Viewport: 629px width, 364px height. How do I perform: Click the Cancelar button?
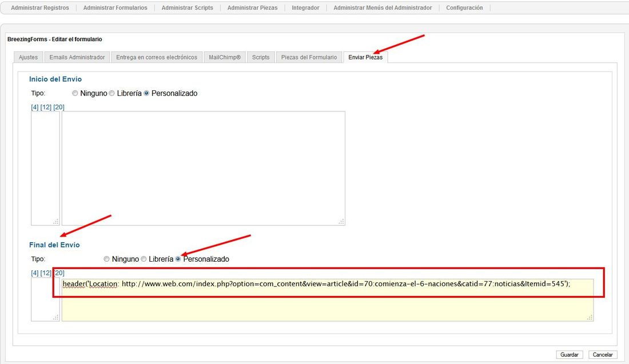[x=603, y=355]
